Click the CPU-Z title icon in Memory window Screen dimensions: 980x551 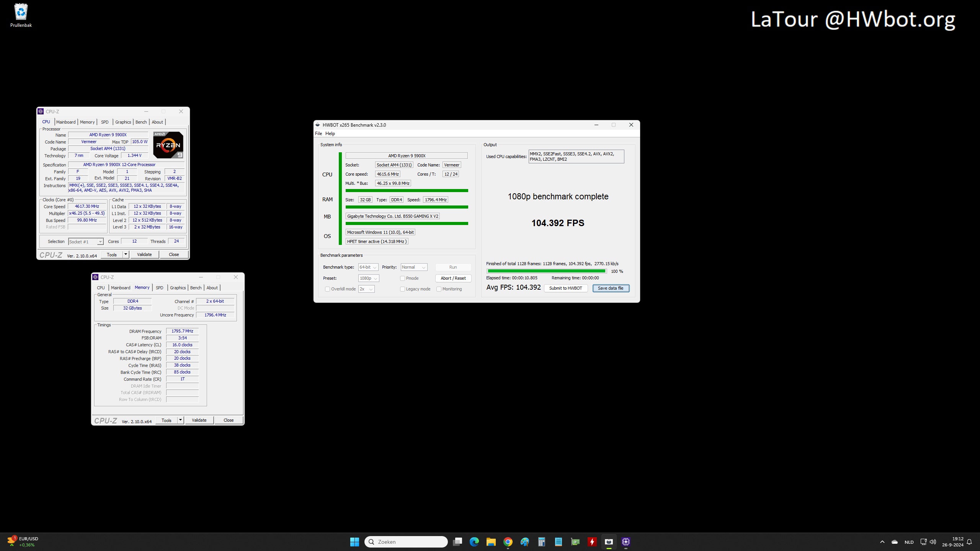95,277
